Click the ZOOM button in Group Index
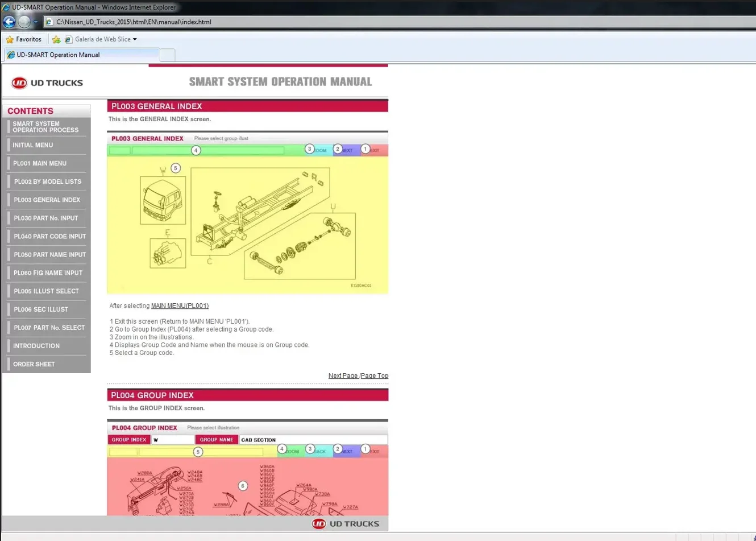Image resolution: width=756 pixels, height=541 pixels. coord(292,451)
